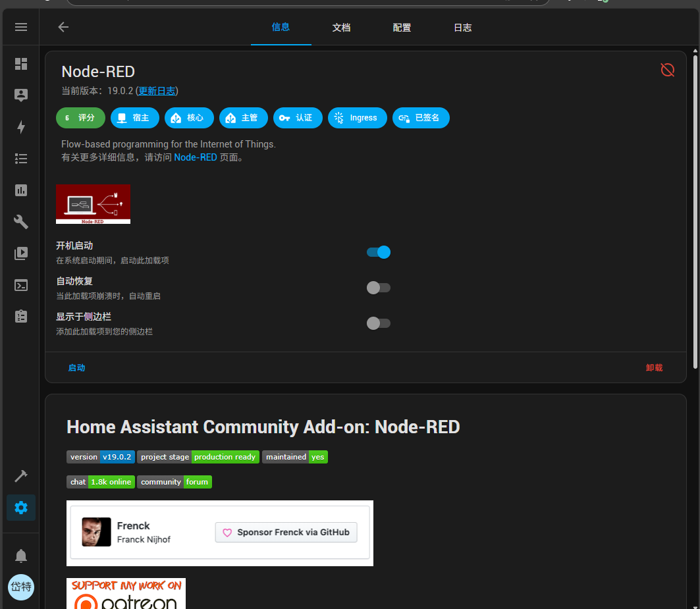
Task: Click the Node-RED logo thumbnail
Action: (x=93, y=204)
